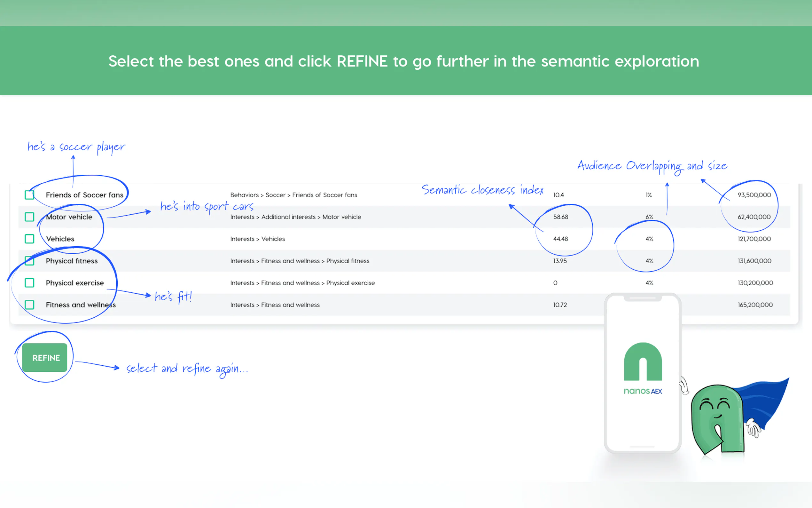Click Interests > Vehicles category path
The height and width of the screenshot is (508, 812).
[257, 239]
